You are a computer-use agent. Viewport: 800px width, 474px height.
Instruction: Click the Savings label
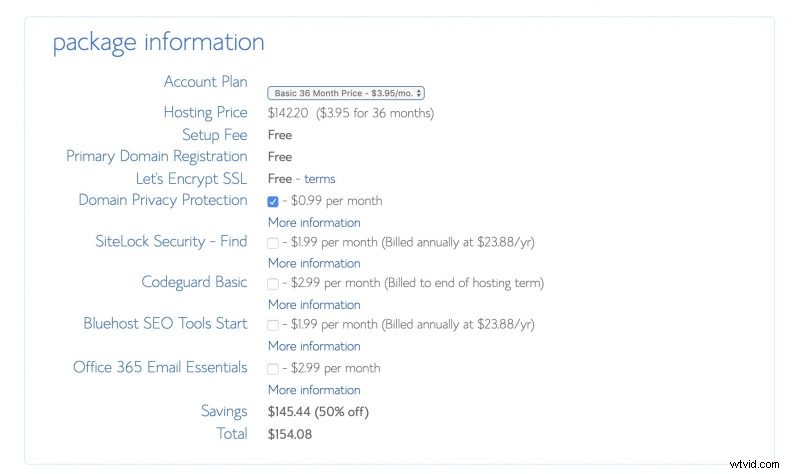click(x=224, y=411)
